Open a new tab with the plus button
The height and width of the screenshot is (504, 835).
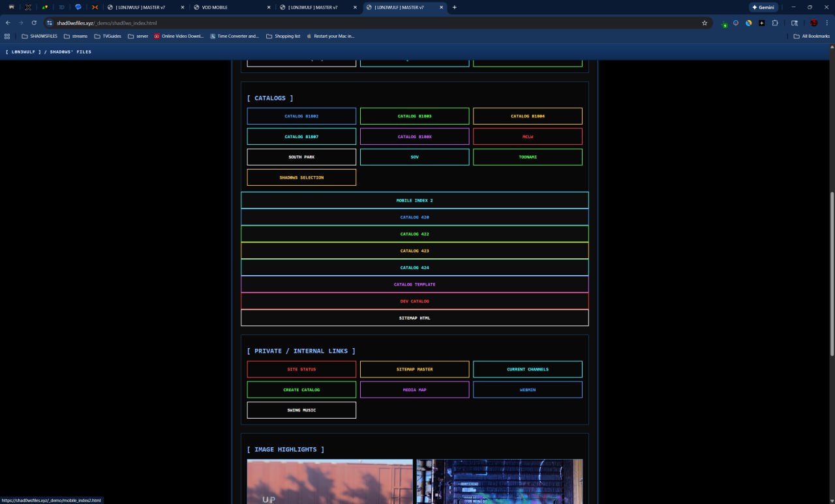[455, 7]
